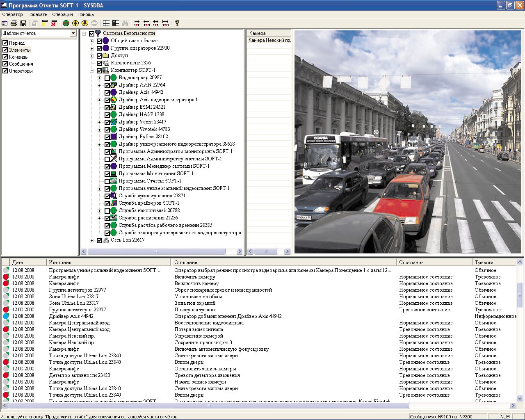Open the Оператор menu
This screenshot has height=420, width=525.
[x=12, y=14]
